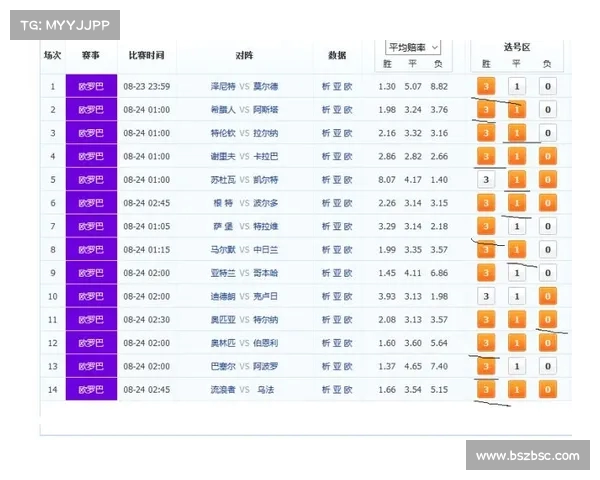
Task: Select the 8.82 loss odds value
Action: pos(439,87)
